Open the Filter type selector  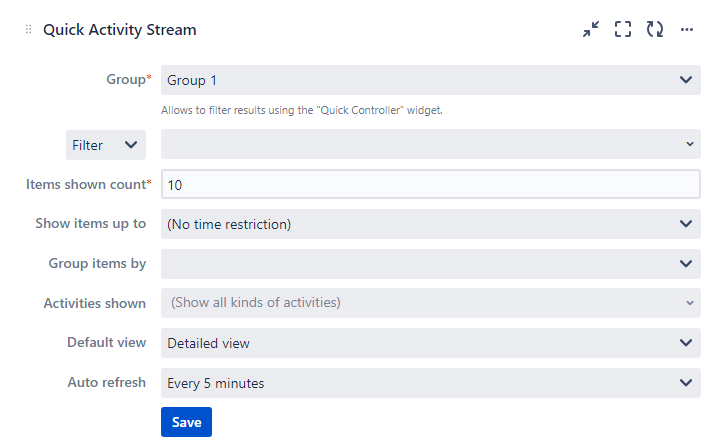coord(105,145)
